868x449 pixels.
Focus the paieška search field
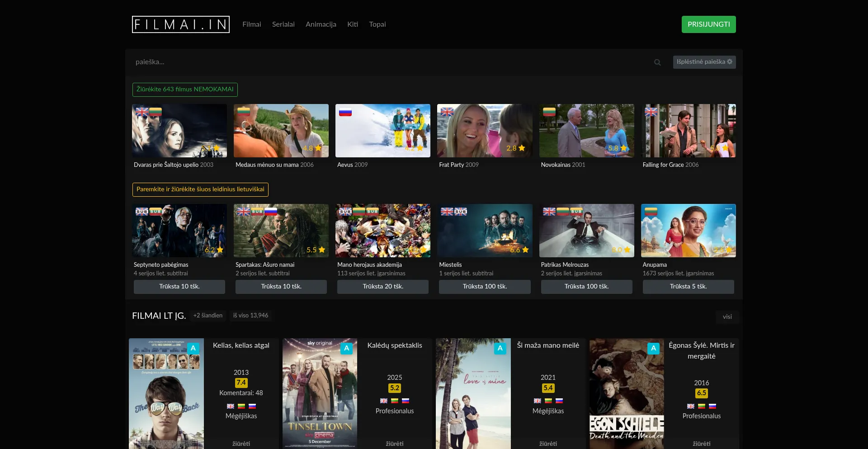click(389, 62)
